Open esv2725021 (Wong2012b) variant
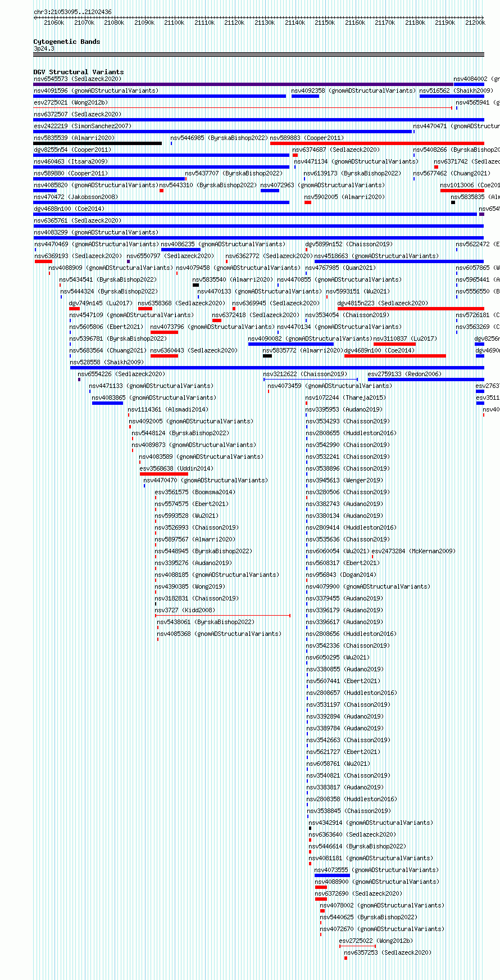The width and height of the screenshot is (500, 980). tap(70, 102)
